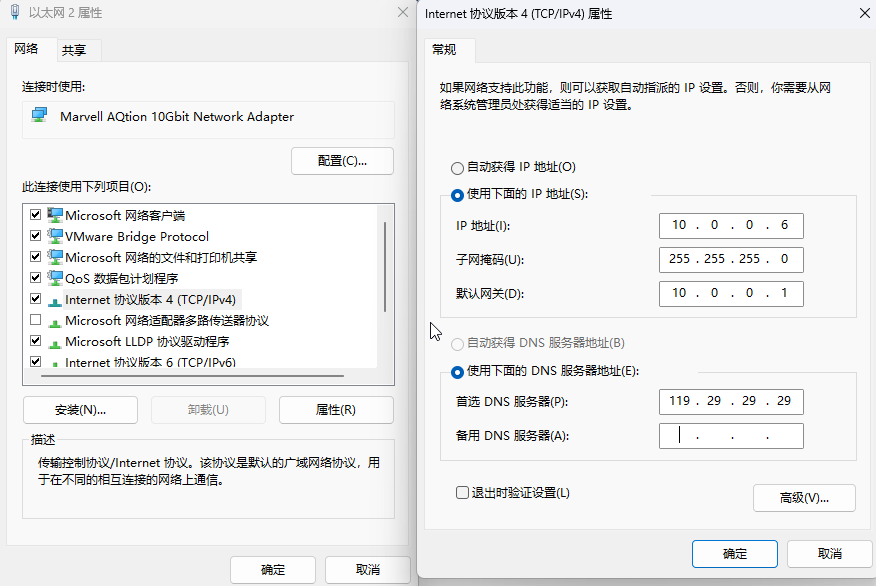Image resolution: width=876 pixels, height=586 pixels.
Task: Click the 首选 DNS 服务器 input field
Action: click(x=731, y=402)
